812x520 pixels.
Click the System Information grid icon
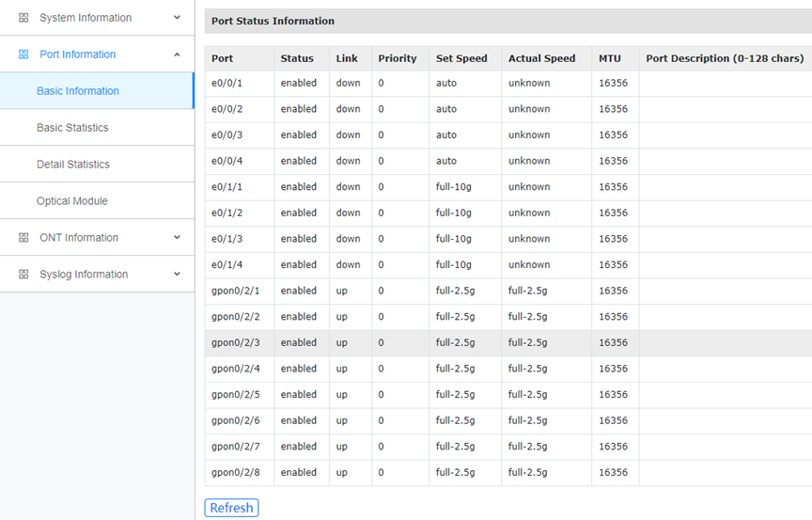click(x=23, y=18)
